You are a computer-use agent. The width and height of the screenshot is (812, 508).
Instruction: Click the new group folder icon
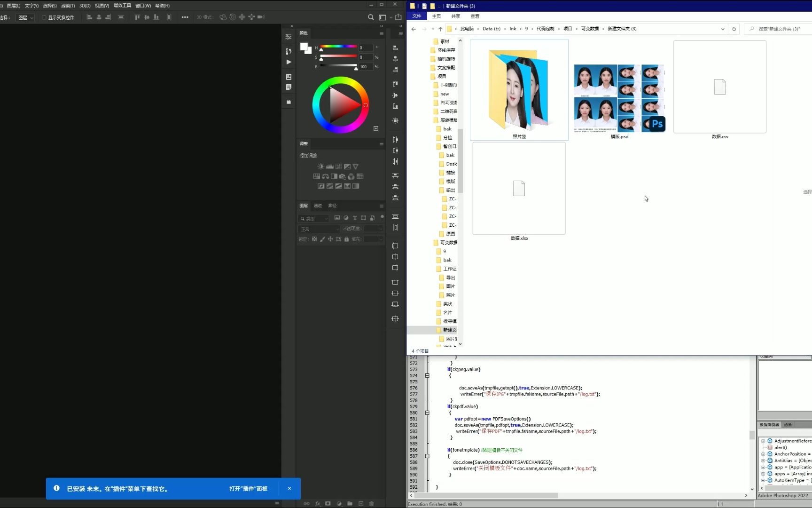pyautogui.click(x=350, y=503)
